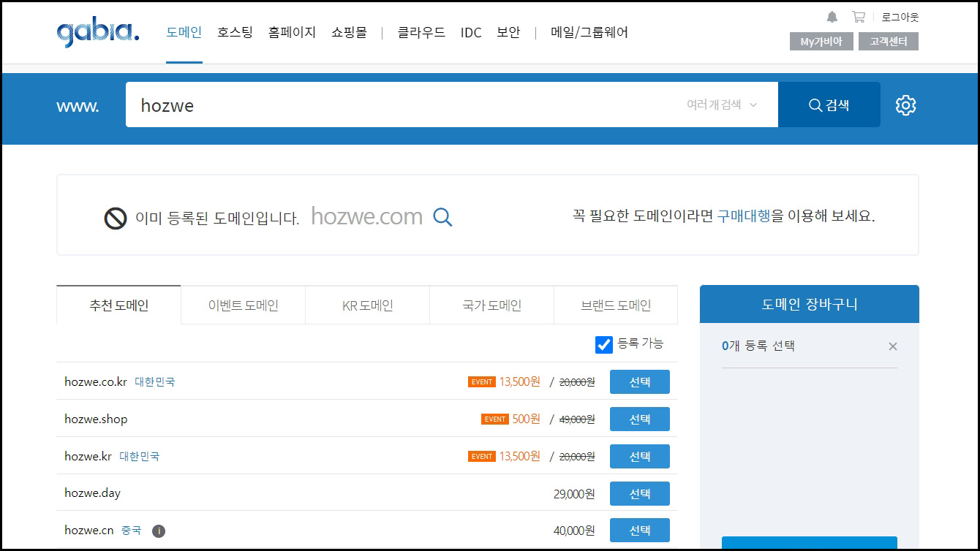Image resolution: width=980 pixels, height=551 pixels.
Task: Select the 추천 도메인 tab
Action: click(118, 305)
